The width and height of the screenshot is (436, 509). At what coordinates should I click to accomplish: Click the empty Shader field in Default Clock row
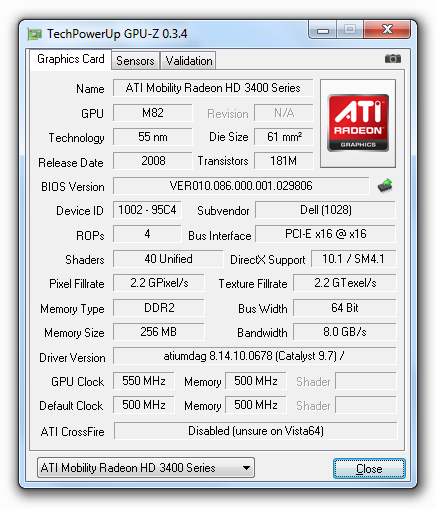point(366,405)
